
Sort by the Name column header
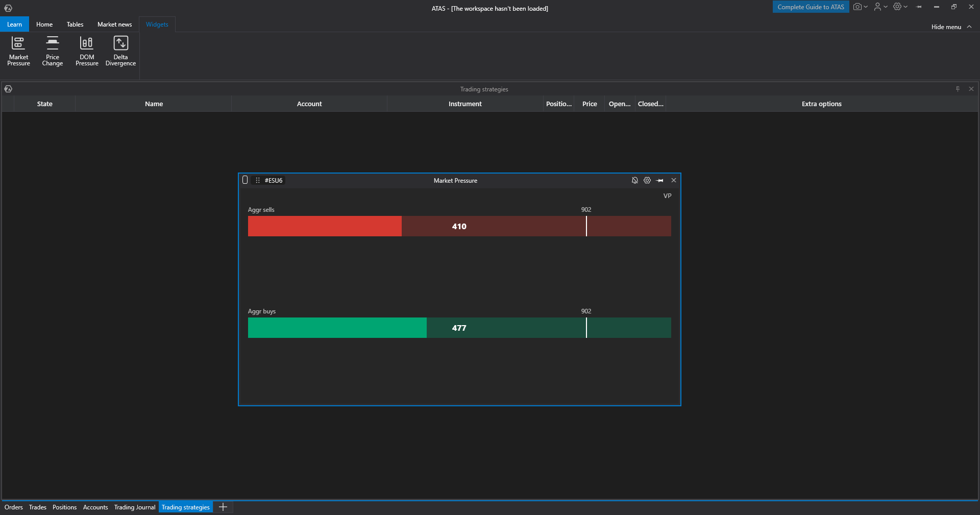point(154,104)
